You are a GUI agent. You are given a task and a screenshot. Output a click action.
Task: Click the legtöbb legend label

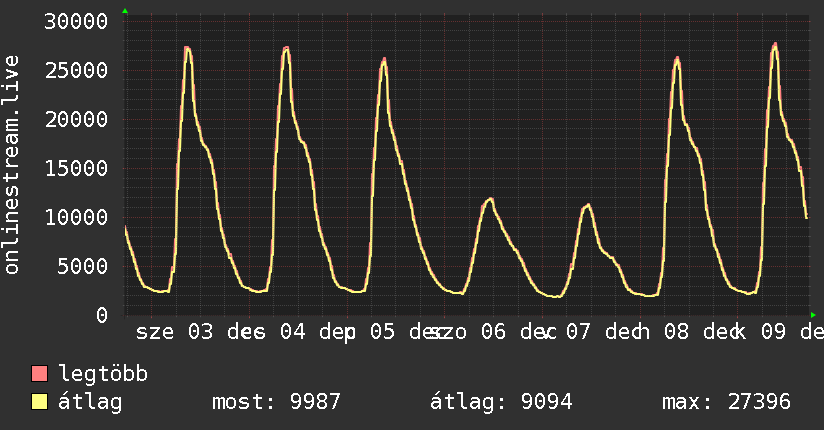[103, 373]
